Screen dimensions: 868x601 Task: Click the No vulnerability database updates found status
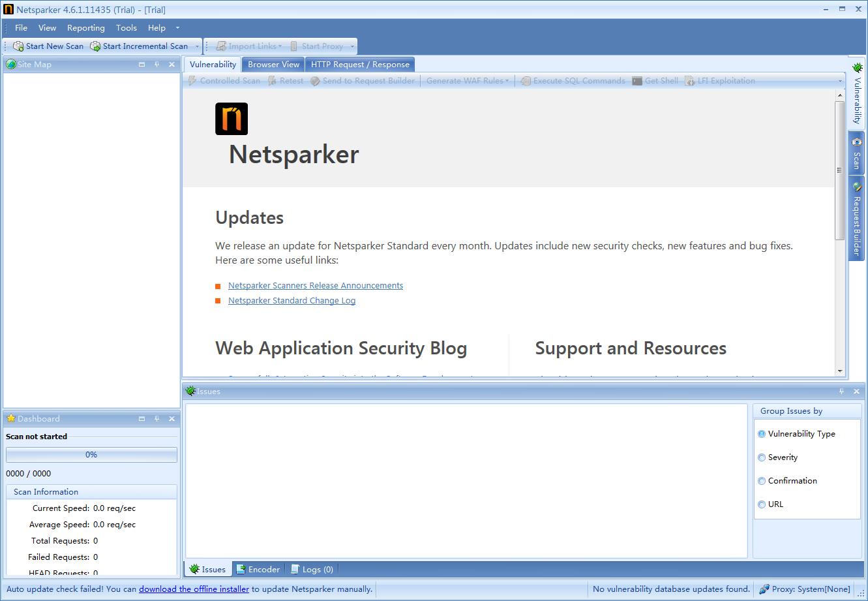click(x=671, y=589)
